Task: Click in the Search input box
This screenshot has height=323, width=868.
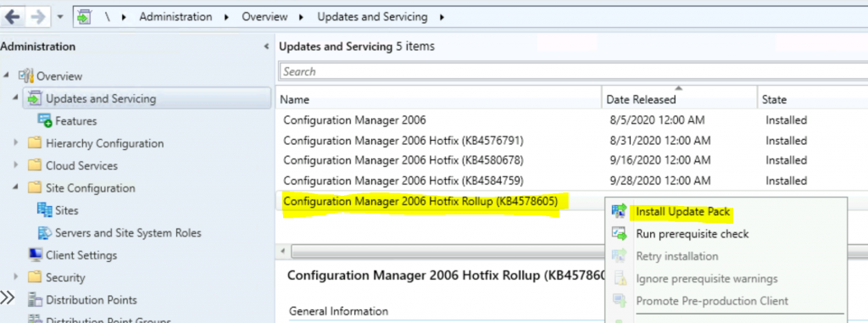Action: 574,71
